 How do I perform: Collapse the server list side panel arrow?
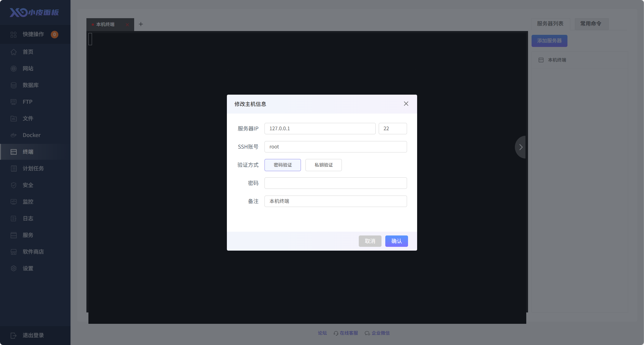(x=521, y=147)
